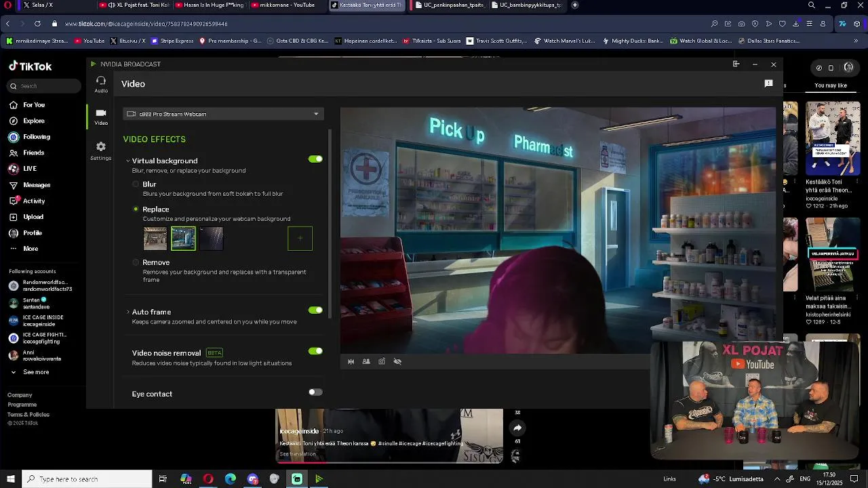Open TikTok Explore page
This screenshot has width=868, height=488.
click(x=34, y=121)
